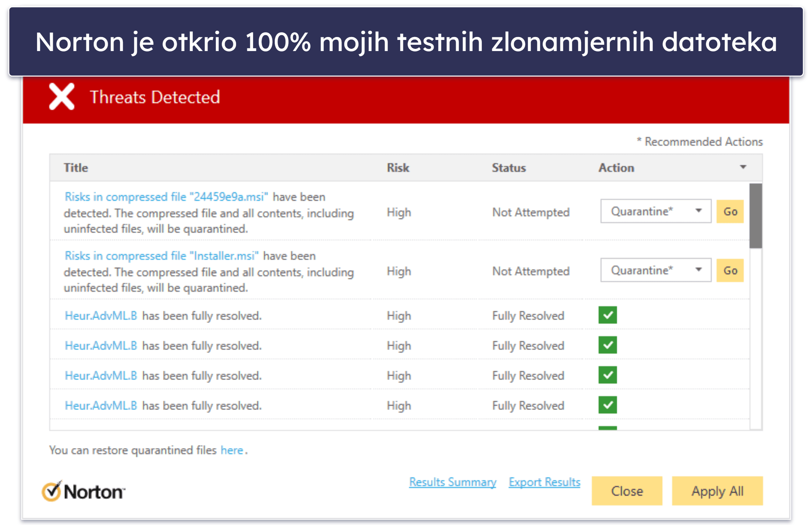Click the Close button
Screen dimensions: 812x525
pyautogui.click(x=627, y=491)
